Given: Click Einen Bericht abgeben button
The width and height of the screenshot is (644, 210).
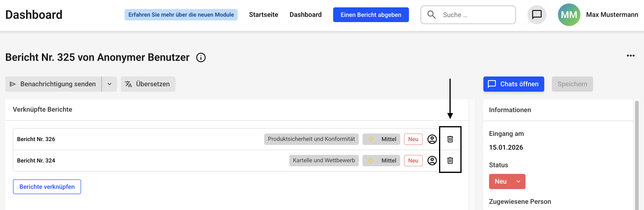Looking at the screenshot, I should click(371, 15).
